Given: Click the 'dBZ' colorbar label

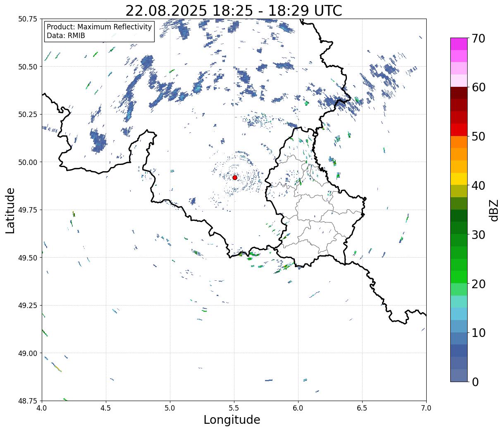Looking at the screenshot, I should pos(494,210).
